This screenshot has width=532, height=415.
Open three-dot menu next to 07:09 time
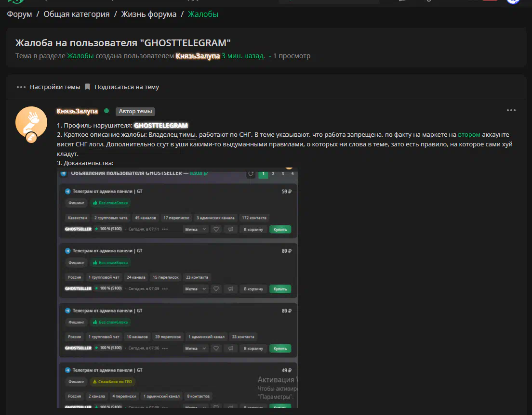tap(165, 289)
